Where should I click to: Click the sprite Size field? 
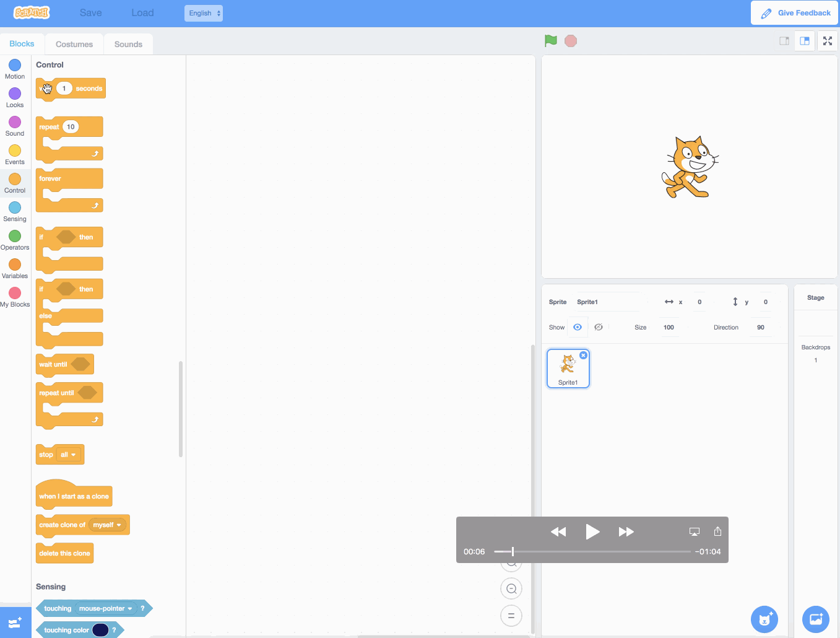pyautogui.click(x=669, y=327)
